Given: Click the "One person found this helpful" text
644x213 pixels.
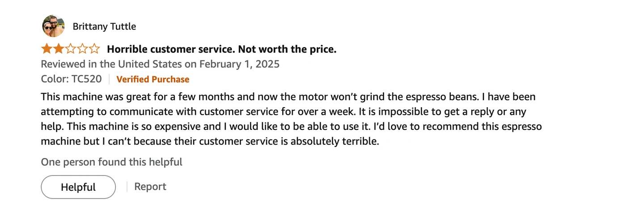Looking at the screenshot, I should coord(111,162).
